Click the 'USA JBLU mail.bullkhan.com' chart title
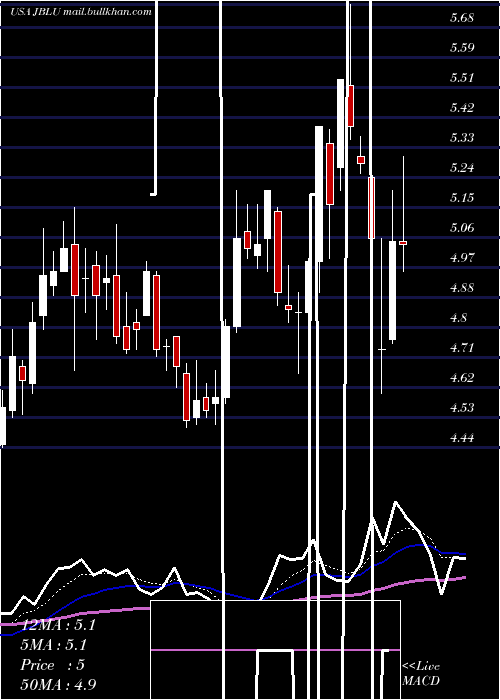This screenshot has width=500, height=700. 81,12
